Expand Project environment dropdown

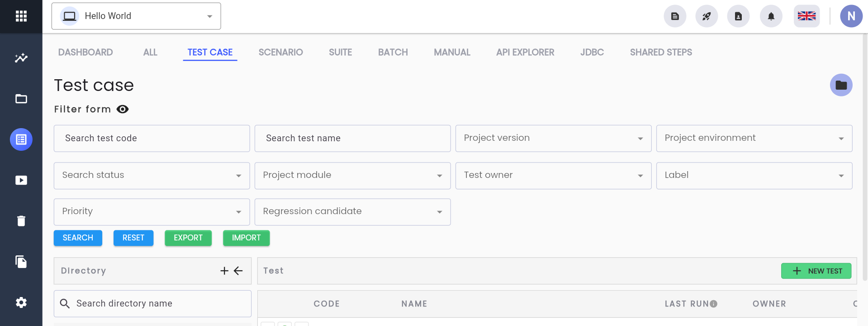(x=754, y=139)
